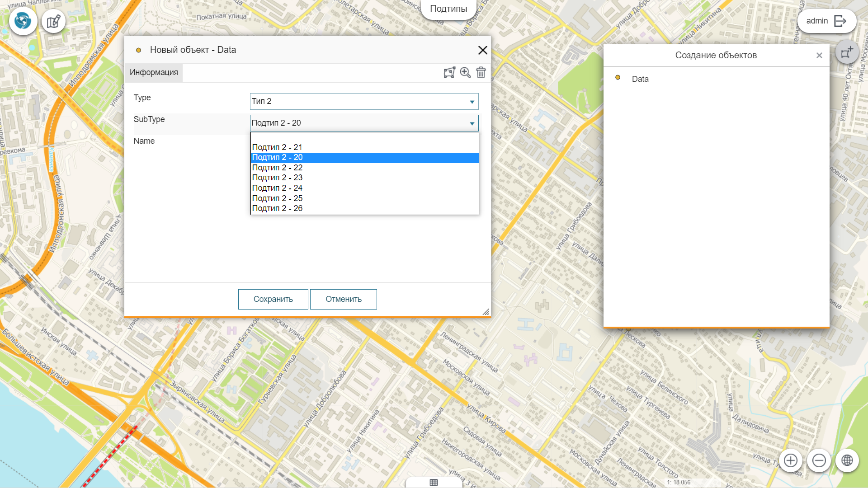This screenshot has width=868, height=488.
Task: Delete object with trash icon
Action: coord(481,72)
